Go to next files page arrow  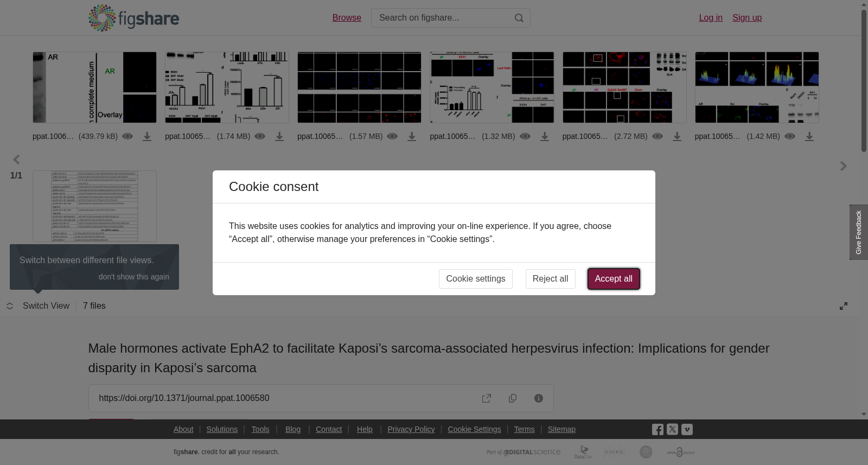tap(843, 166)
